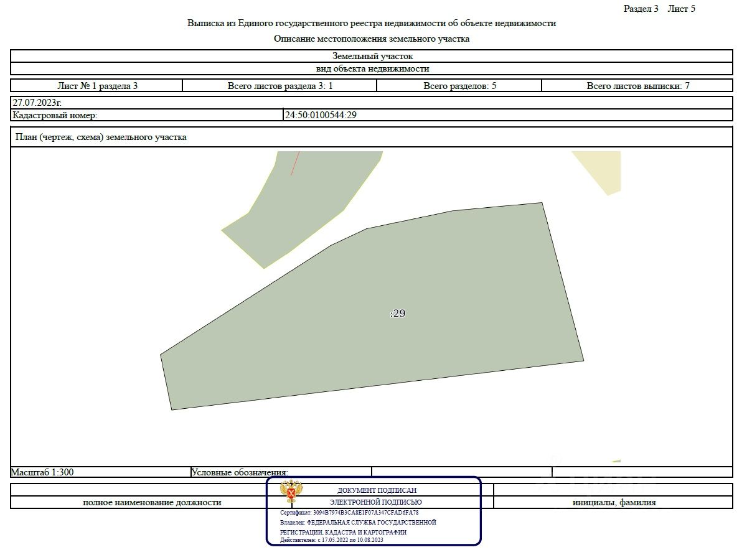The width and height of the screenshot is (747, 560).
Task: Select the ':29' parcel label on the plan
Action: tap(398, 314)
